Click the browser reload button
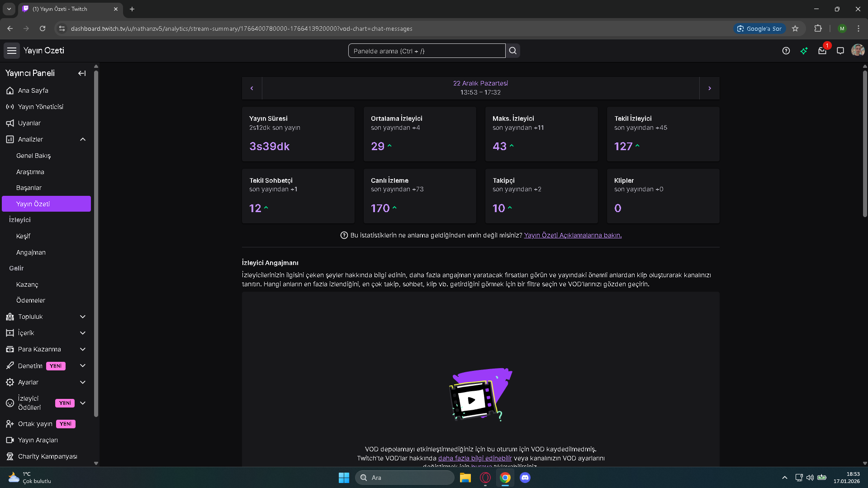The width and height of the screenshot is (868, 488). (x=43, y=28)
